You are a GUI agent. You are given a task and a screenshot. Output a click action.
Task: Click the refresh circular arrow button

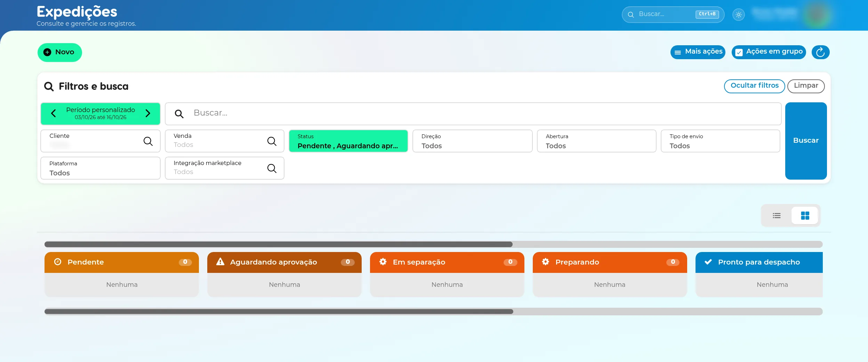(820, 52)
